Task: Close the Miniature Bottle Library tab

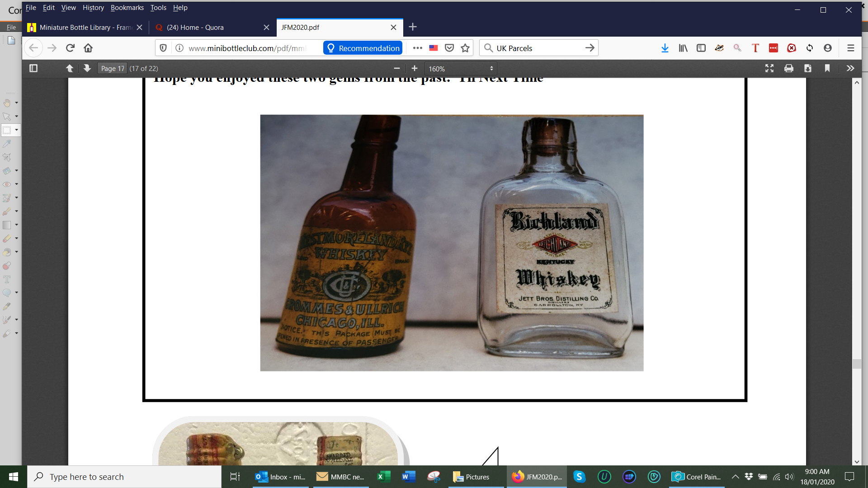Action: click(139, 27)
